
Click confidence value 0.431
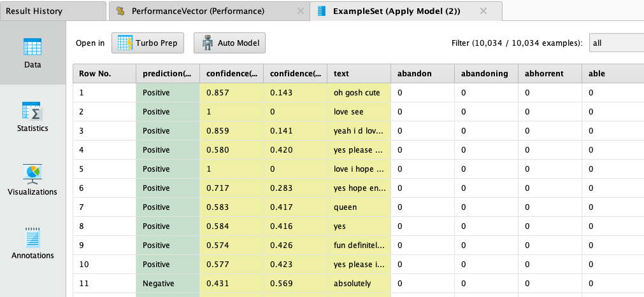pos(232,284)
